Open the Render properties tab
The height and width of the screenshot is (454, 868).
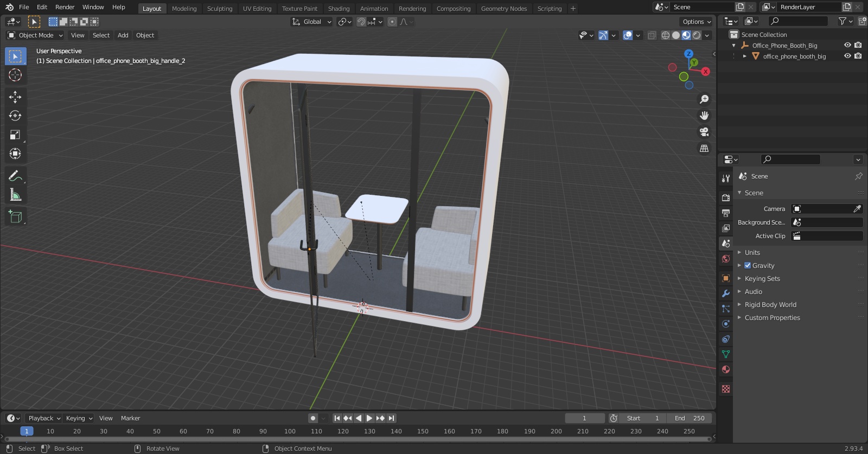click(x=725, y=198)
